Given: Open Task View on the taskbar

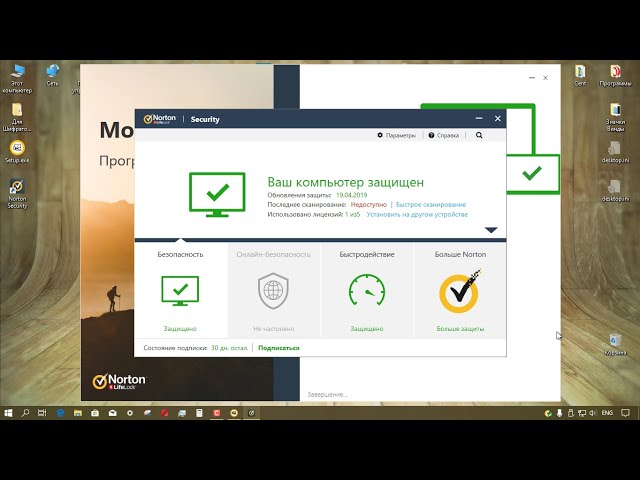Looking at the screenshot, I should [x=42, y=413].
